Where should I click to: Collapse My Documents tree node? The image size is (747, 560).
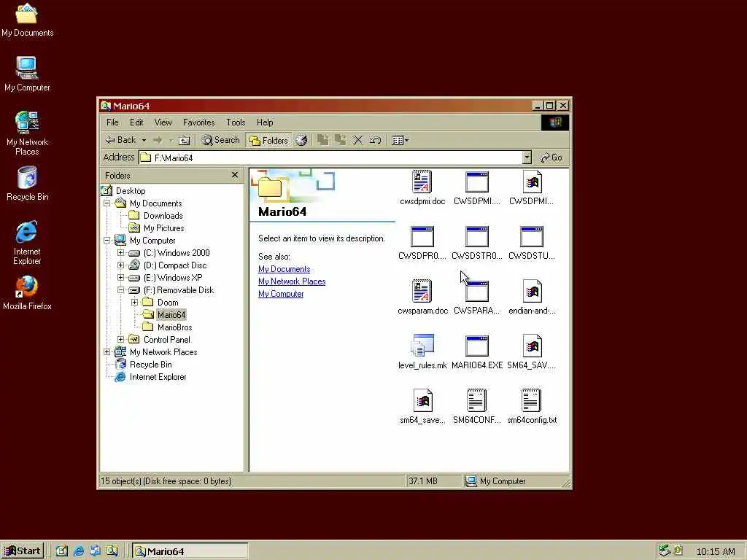tap(107, 203)
